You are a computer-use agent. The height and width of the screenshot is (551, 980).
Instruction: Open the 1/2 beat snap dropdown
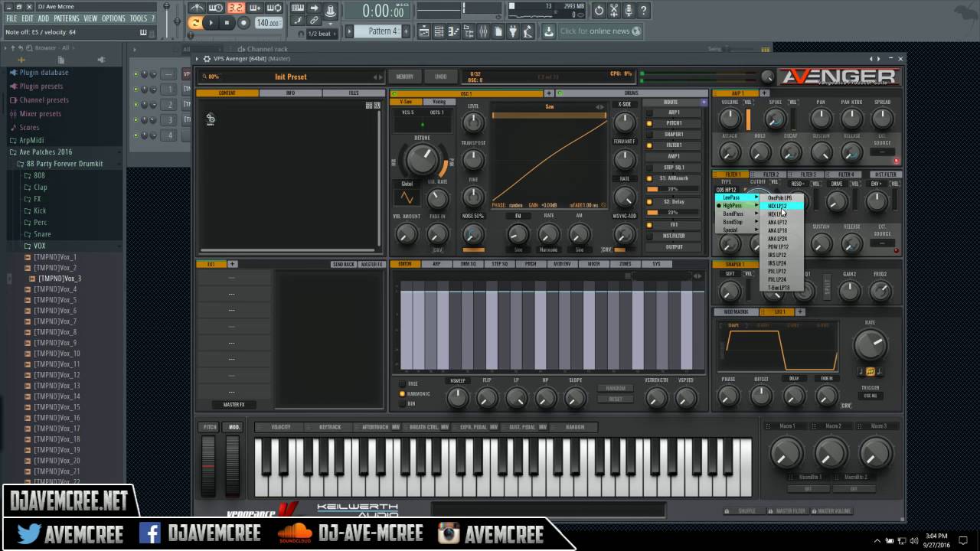pos(322,34)
